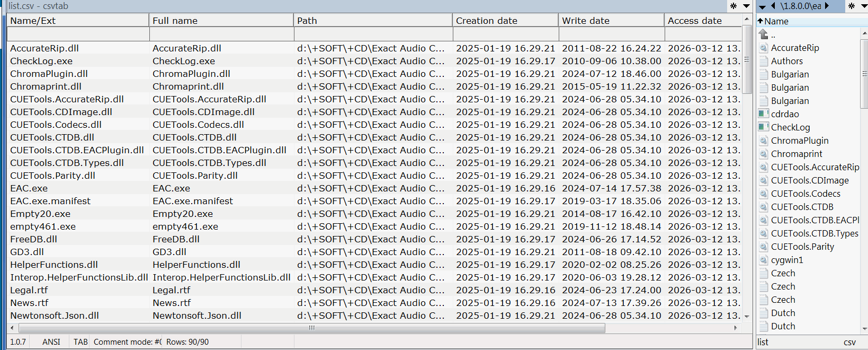This screenshot has width=868, height=350.
Task: Click the parent directory up-arrow icon
Action: coord(764,34)
